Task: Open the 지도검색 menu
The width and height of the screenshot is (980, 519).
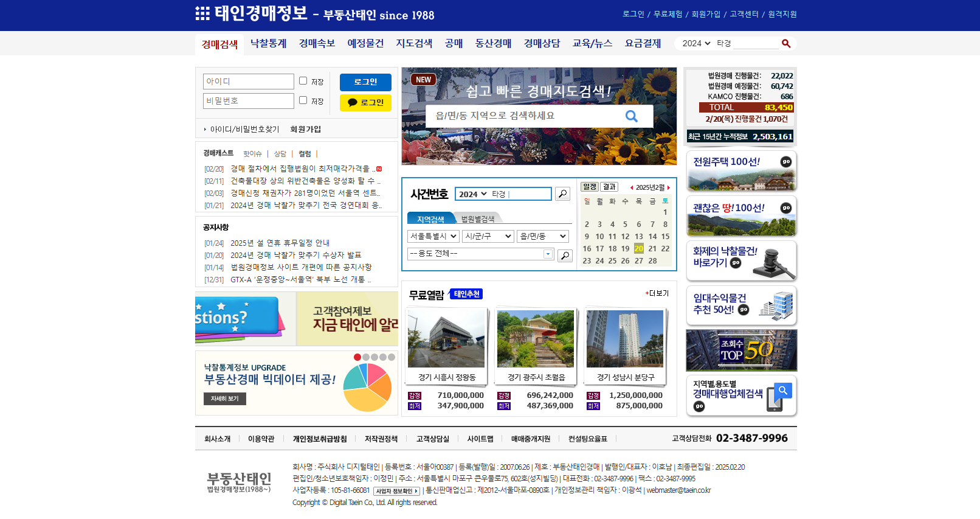Action: (414, 43)
